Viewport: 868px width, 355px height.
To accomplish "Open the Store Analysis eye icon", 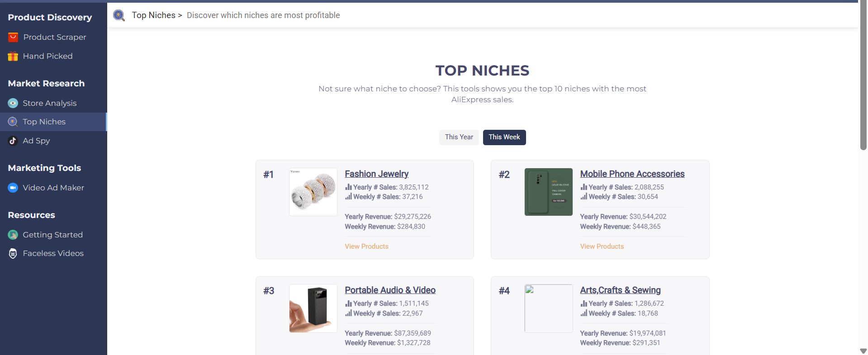I will coord(13,103).
